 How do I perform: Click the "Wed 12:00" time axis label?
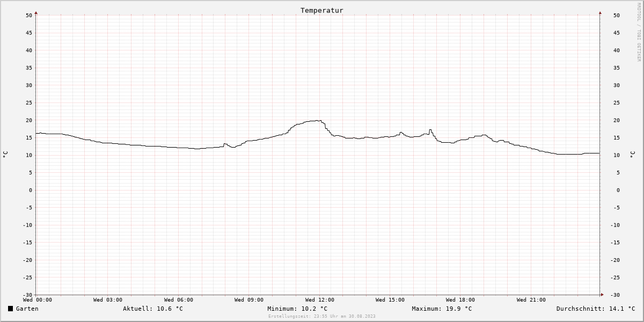click(320, 300)
